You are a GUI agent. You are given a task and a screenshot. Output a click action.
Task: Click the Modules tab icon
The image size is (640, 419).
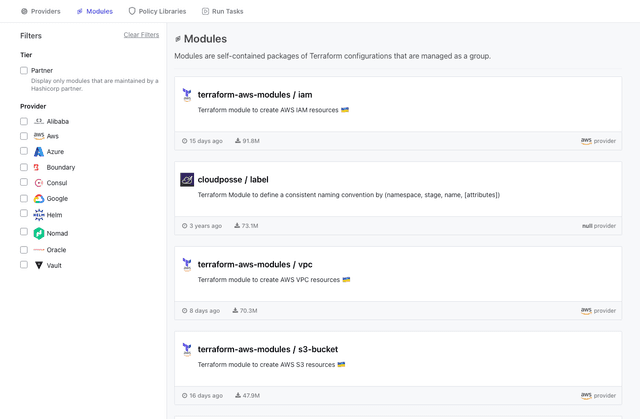[80, 11]
